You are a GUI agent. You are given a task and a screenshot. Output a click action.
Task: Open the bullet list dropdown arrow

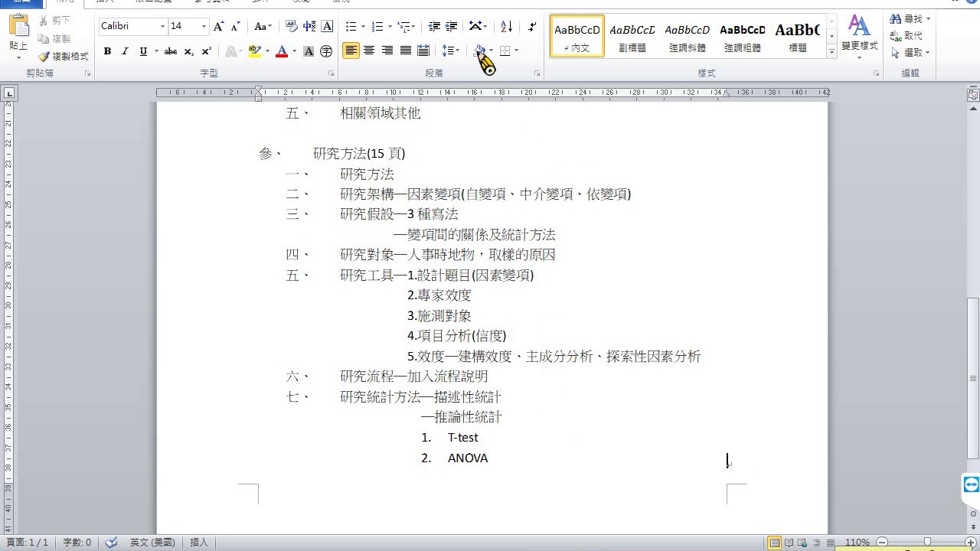click(363, 27)
